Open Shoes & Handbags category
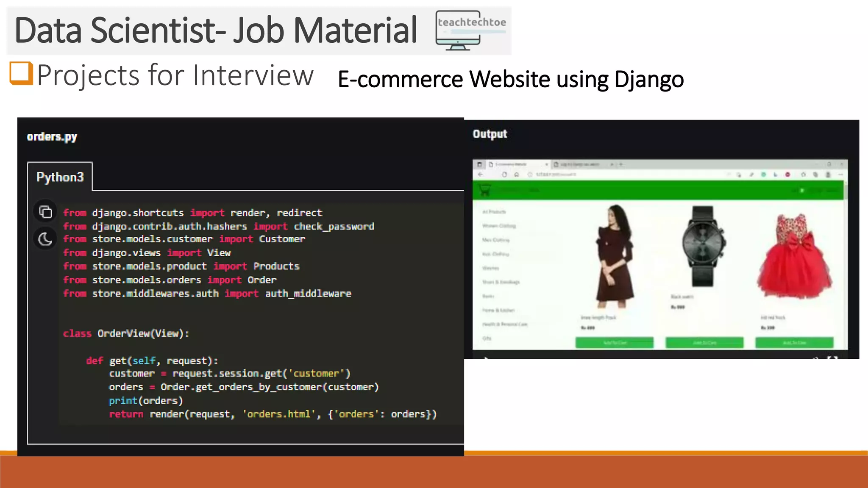868x488 pixels. [501, 282]
